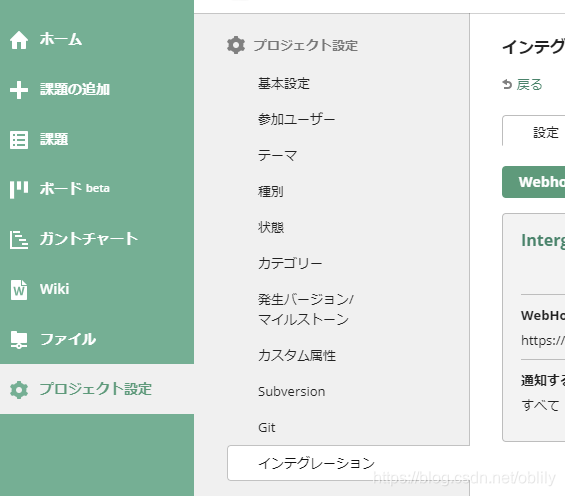This screenshot has height=496, width=565.
Task: Click the gear icon beside プロジェクト設定 in sidebar
Action: 19,390
